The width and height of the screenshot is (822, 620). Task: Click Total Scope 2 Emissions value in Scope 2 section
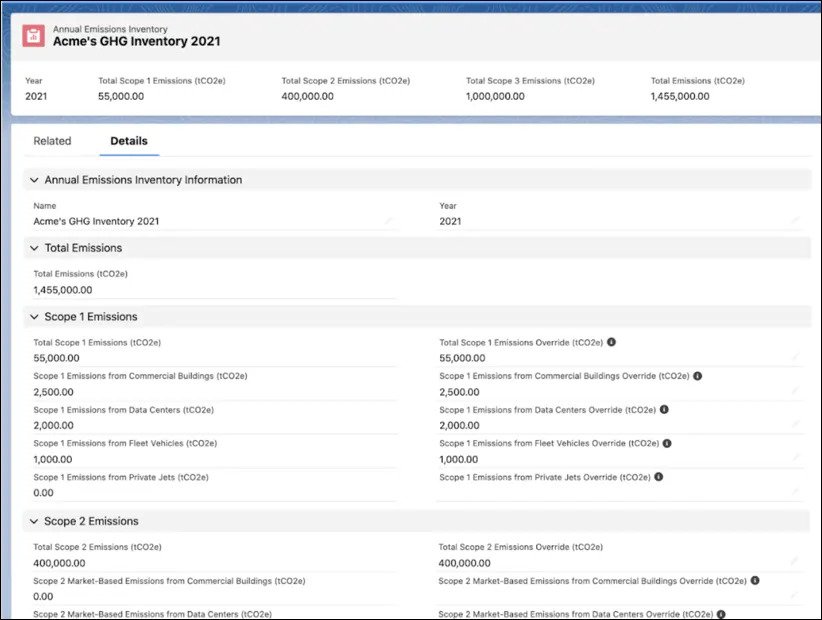coord(59,563)
